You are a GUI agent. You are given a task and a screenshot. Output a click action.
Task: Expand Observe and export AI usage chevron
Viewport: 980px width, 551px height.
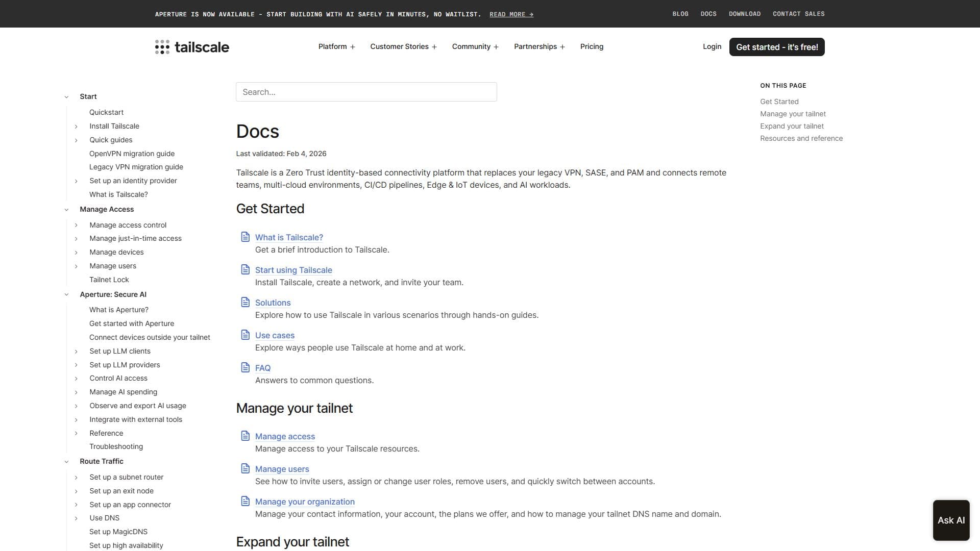coord(76,406)
